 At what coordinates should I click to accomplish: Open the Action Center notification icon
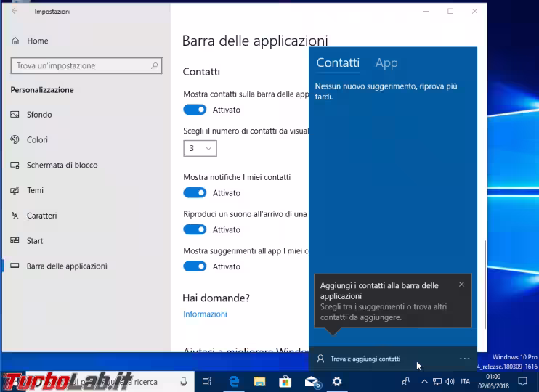[x=522, y=381]
